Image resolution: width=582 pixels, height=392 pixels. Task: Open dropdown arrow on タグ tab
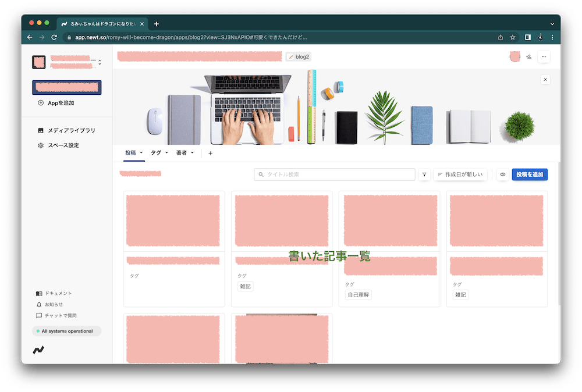pyautogui.click(x=166, y=153)
